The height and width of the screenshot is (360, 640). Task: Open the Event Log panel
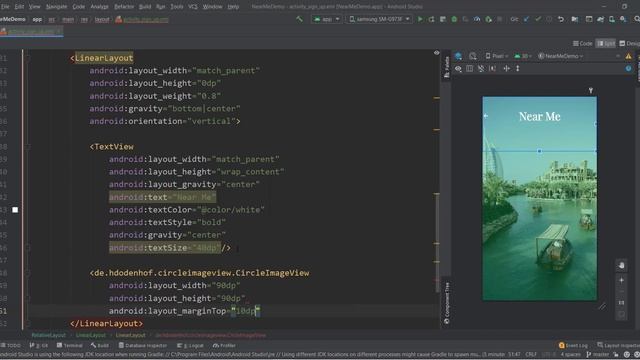pos(573,345)
